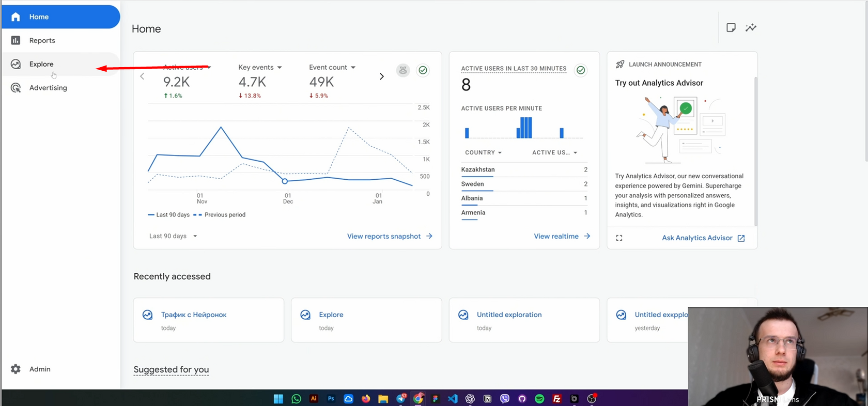Open the Key events metric dropdown
This screenshot has width=868, height=406.
click(x=260, y=67)
